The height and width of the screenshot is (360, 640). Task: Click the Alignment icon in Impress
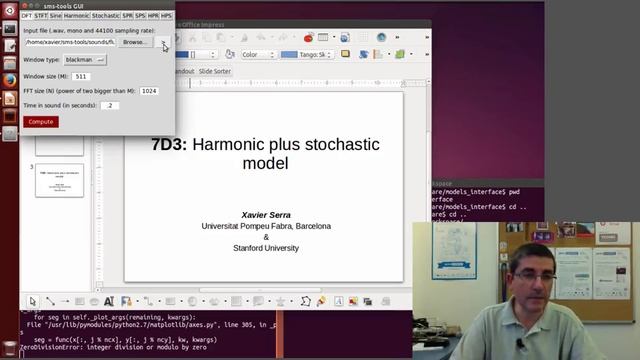pos(378,54)
